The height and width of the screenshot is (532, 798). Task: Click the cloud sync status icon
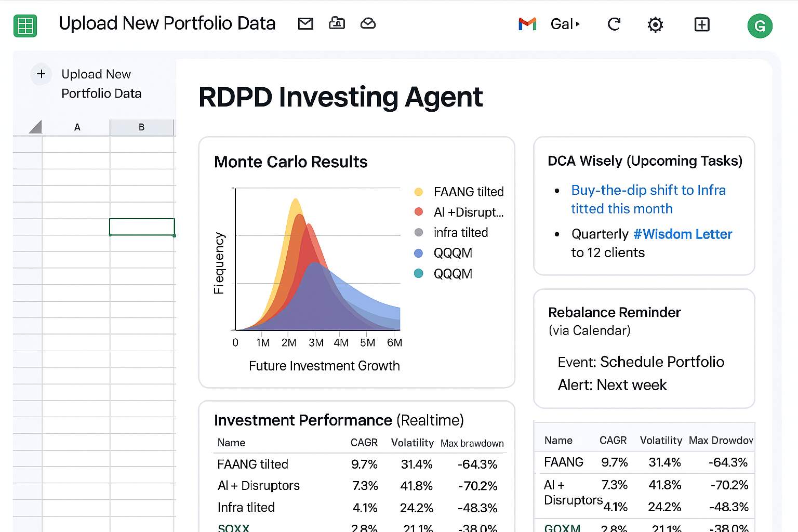coord(368,23)
